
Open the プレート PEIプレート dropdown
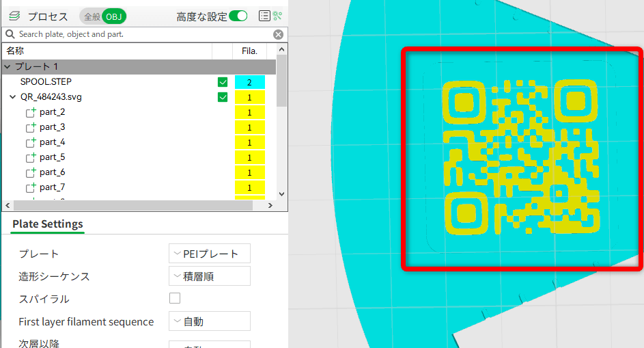point(210,254)
